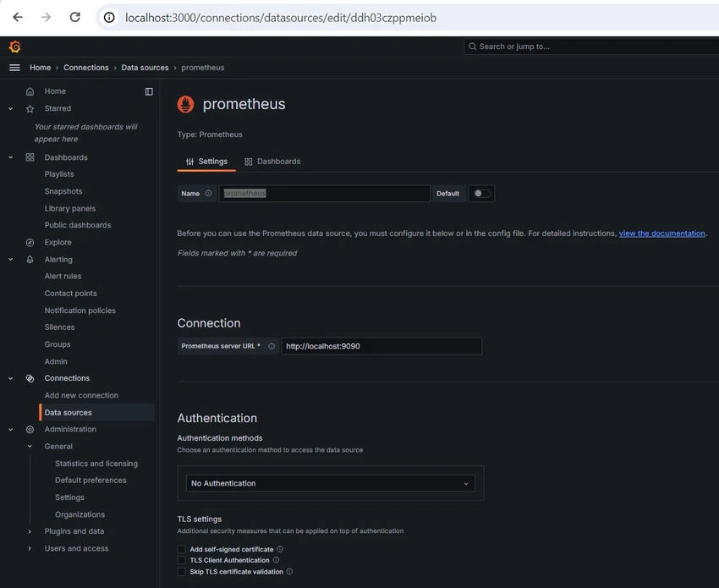Switch to the Dashboards tab
719x588 pixels.
272,162
